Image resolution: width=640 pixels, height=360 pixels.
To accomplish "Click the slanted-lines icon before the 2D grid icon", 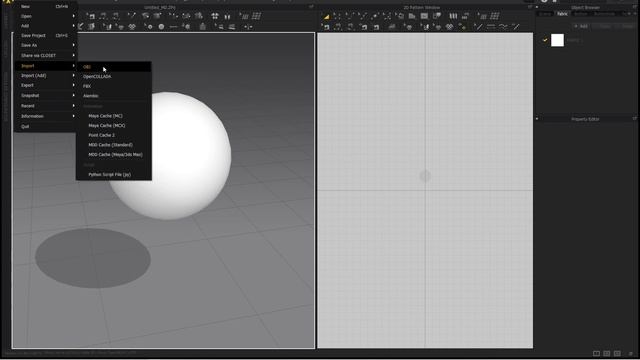I will coord(482,16).
